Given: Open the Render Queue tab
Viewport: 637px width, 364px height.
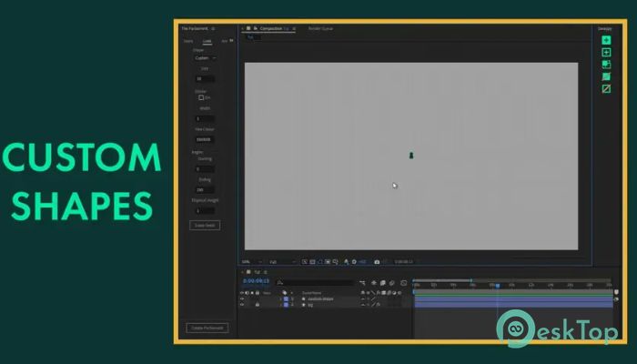Looking at the screenshot, I should point(320,29).
